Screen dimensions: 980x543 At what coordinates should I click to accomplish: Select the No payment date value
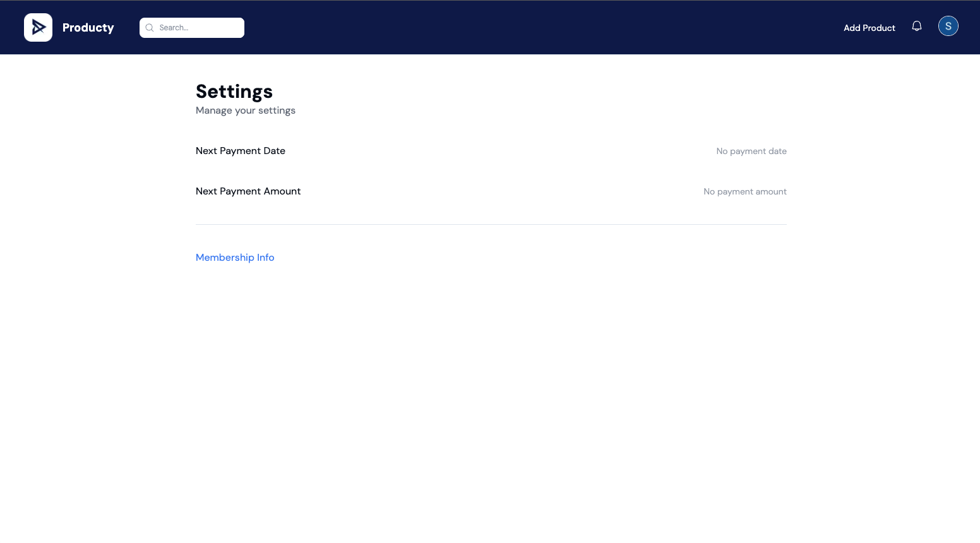[x=751, y=151]
